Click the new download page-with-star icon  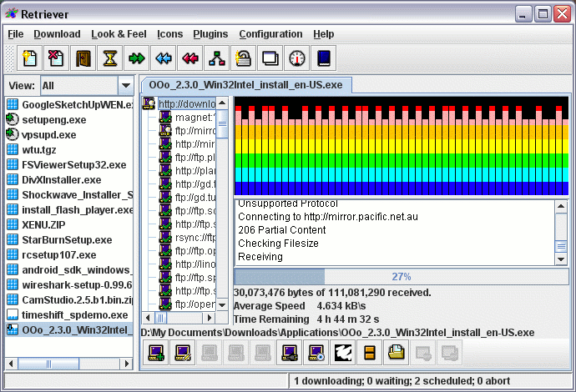click(29, 58)
